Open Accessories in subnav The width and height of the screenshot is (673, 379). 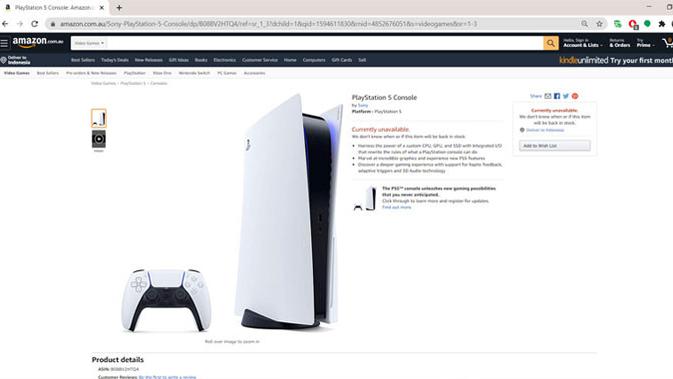click(255, 73)
